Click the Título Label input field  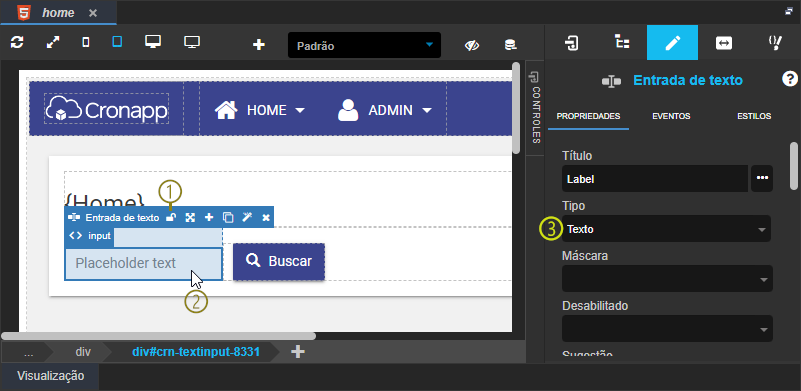click(655, 179)
